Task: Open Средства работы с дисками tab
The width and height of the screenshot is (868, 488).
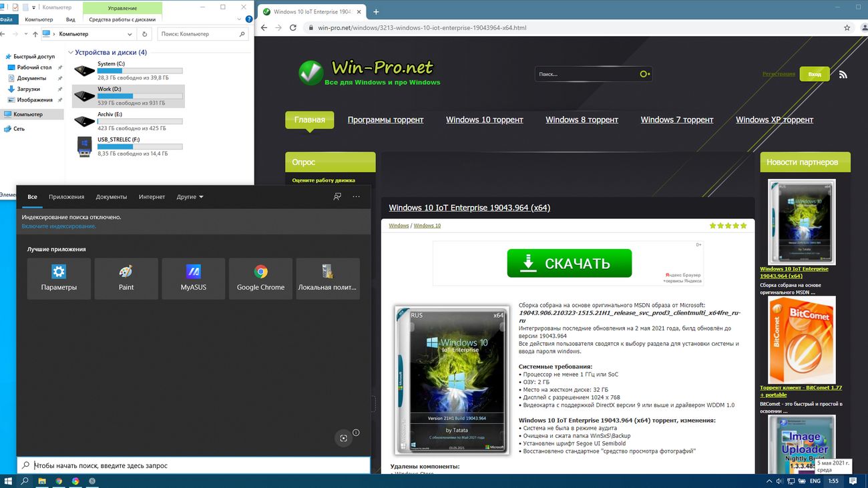Action: pos(122,19)
